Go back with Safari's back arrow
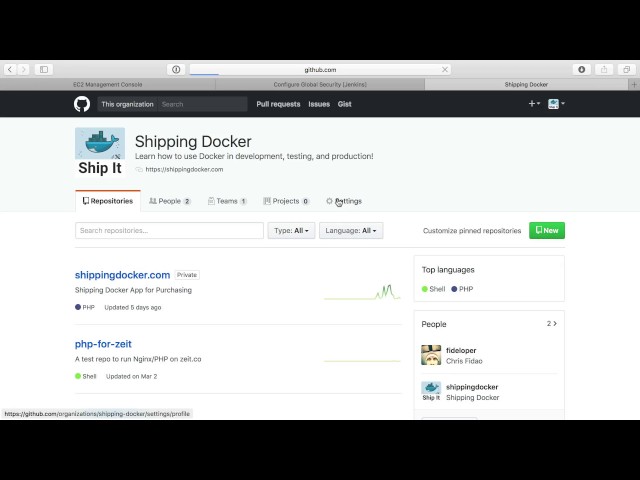640x480 pixels. coord(10,69)
